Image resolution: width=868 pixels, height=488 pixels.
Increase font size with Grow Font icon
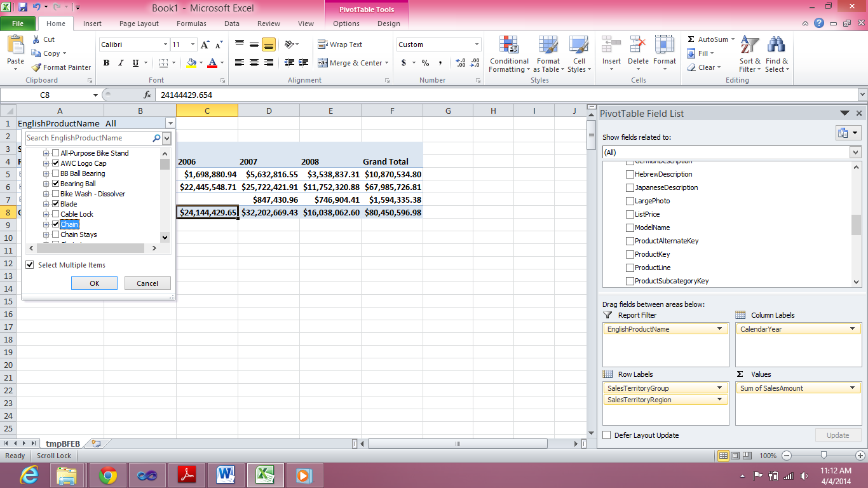(x=205, y=44)
